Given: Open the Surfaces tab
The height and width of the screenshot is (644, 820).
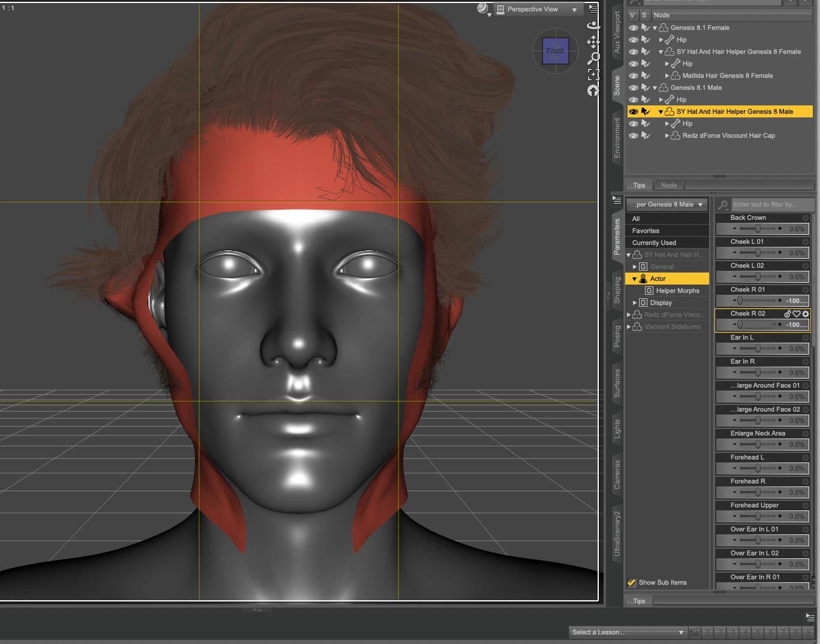Looking at the screenshot, I should click(x=617, y=383).
